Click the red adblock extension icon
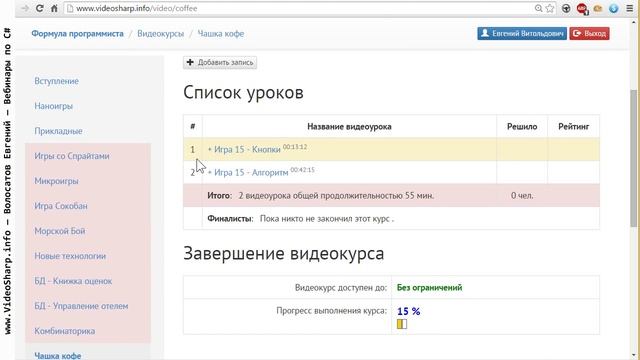The width and height of the screenshot is (640, 360). click(x=582, y=9)
